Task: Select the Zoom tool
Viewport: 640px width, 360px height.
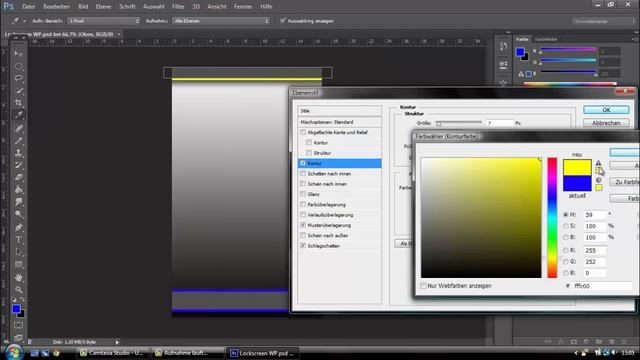Action: click(19, 290)
